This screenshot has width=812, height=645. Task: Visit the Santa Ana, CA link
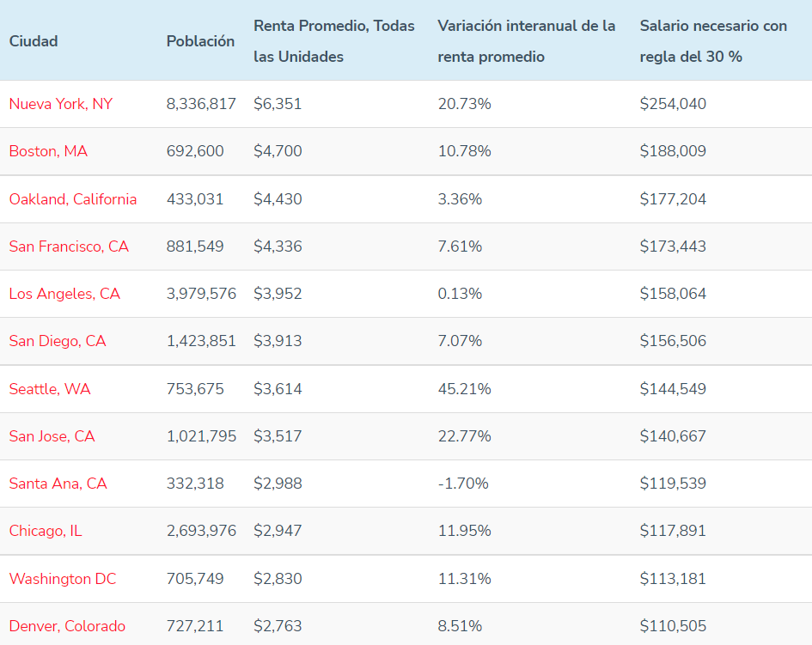click(x=58, y=484)
